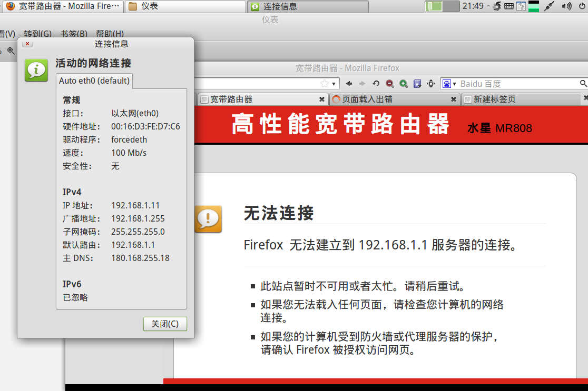This screenshot has width=588, height=391.
Task: Switch to the 新建标签页 tab
Action: pyautogui.click(x=521, y=99)
